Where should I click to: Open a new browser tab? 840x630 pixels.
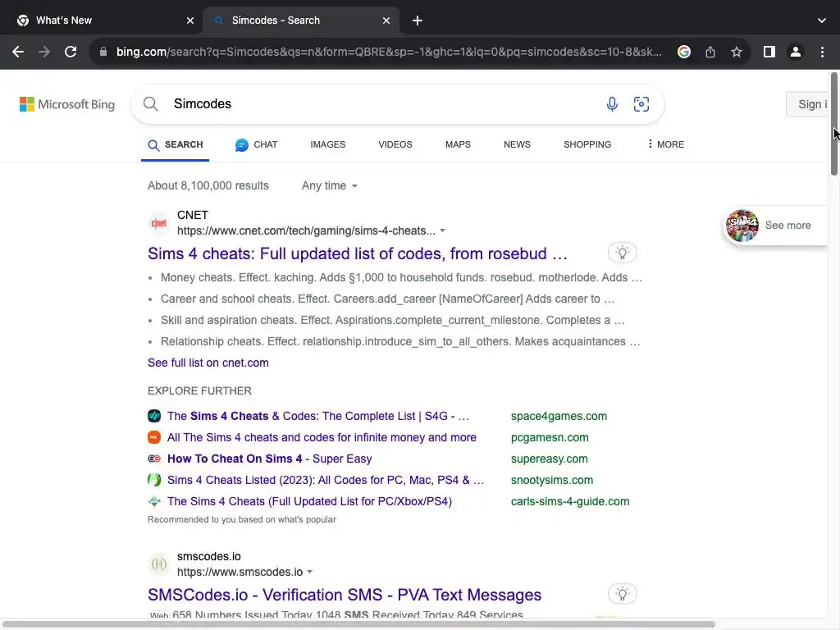(x=418, y=21)
